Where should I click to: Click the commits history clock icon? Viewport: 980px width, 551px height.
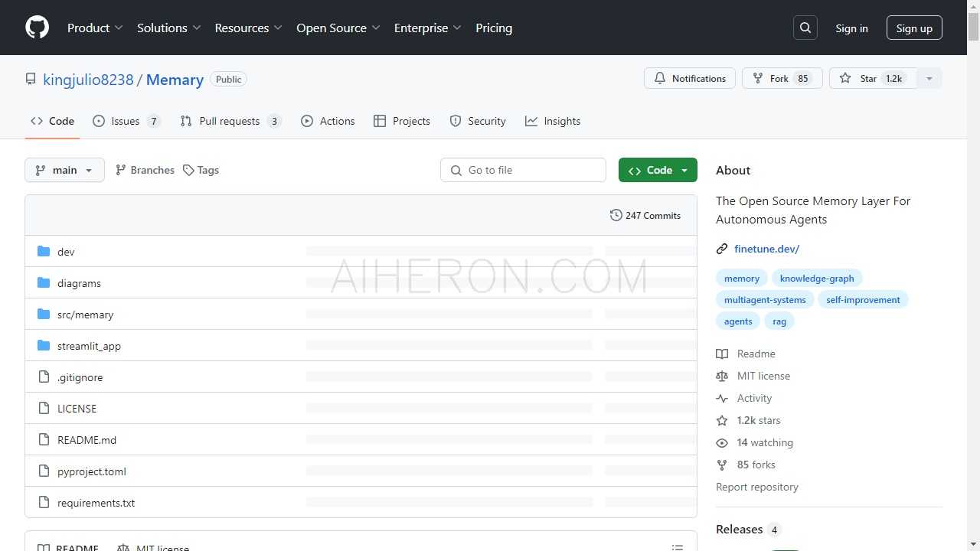(616, 215)
